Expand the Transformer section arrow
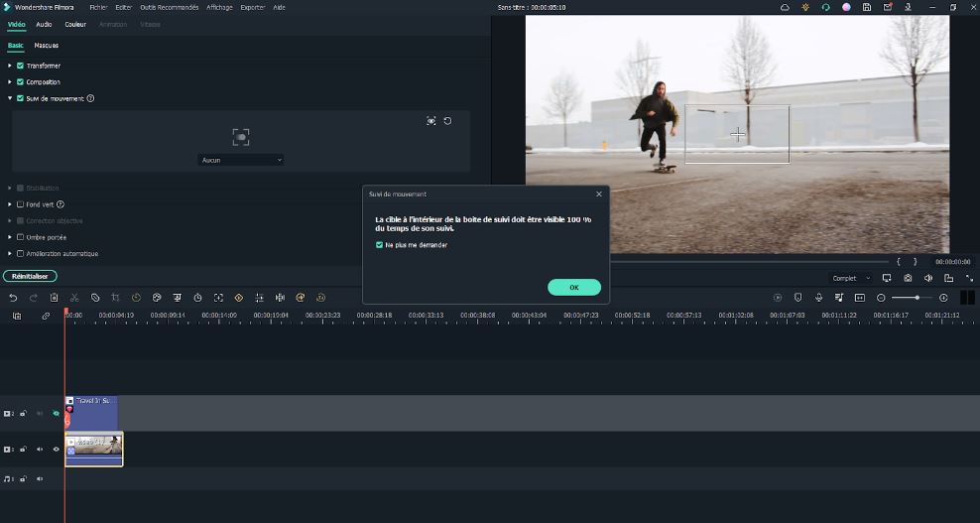This screenshot has height=523, width=980. pyautogui.click(x=9, y=65)
